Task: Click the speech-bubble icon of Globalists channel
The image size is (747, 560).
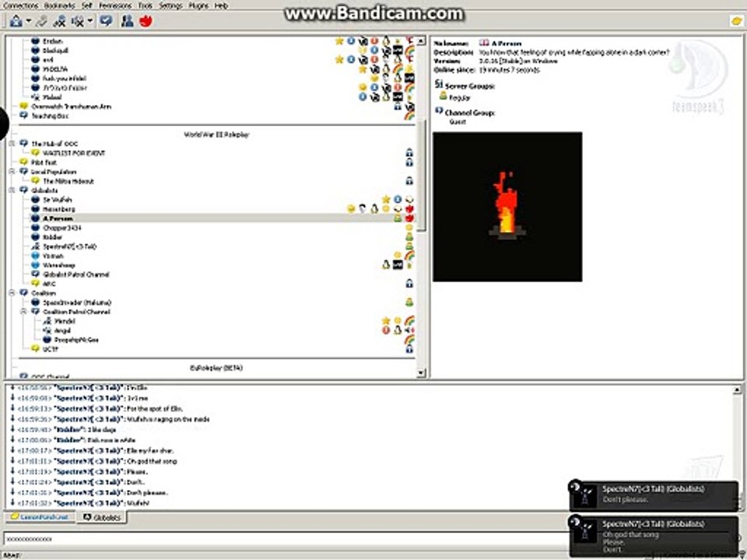Action: click(x=24, y=190)
